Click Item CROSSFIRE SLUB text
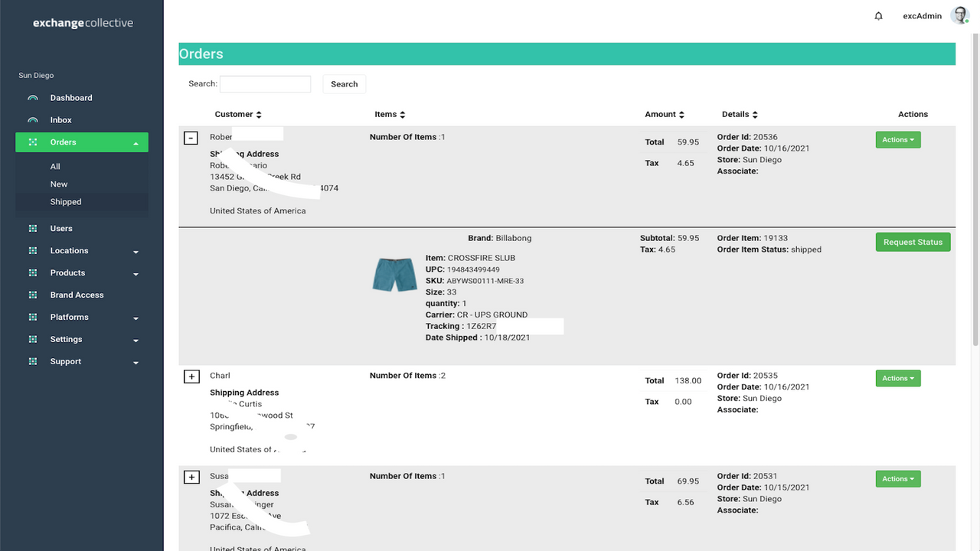 pyautogui.click(x=470, y=259)
